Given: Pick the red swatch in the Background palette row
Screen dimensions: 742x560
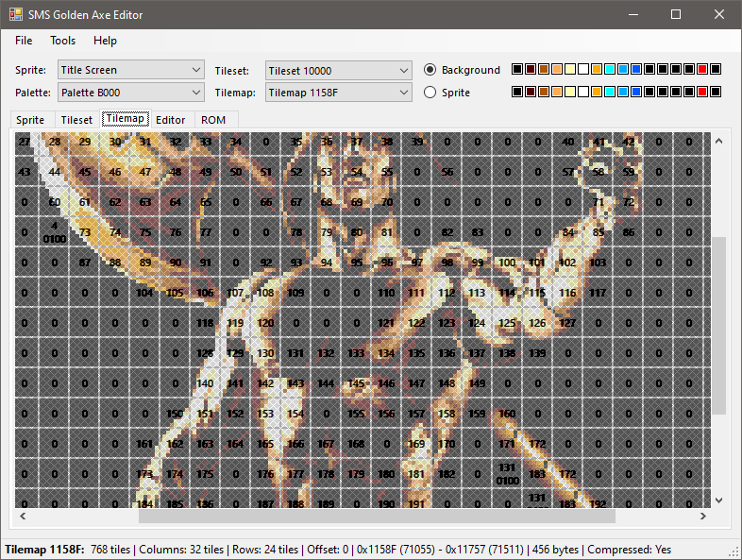Looking at the screenshot, I should pos(702,70).
